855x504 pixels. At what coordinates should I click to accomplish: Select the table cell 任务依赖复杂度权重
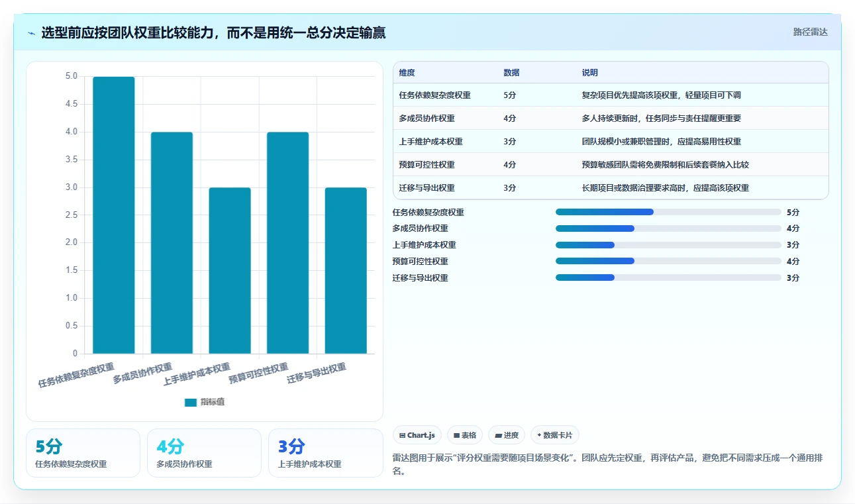(434, 95)
